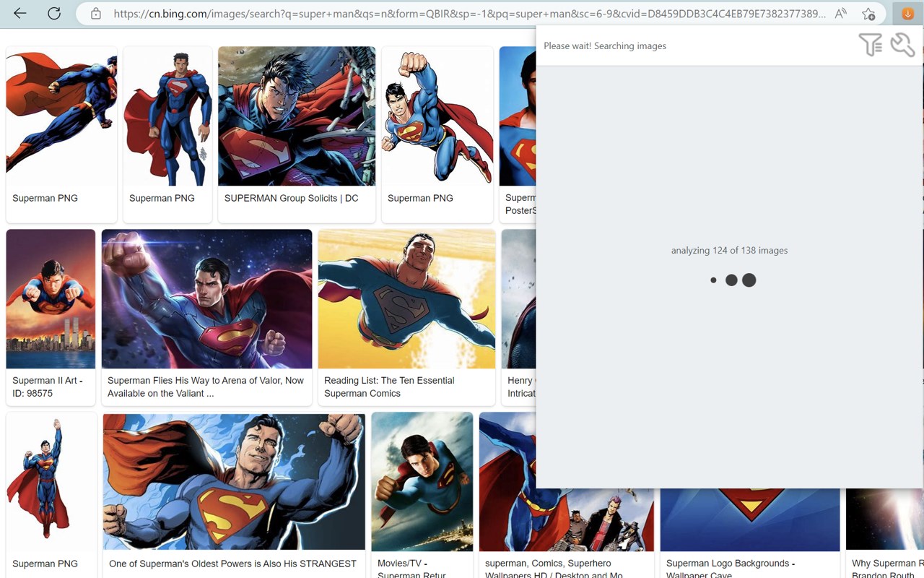The image size is (924, 578).
Task: Open the Superman's Oldest Powers thumbnail
Action: [x=234, y=481]
